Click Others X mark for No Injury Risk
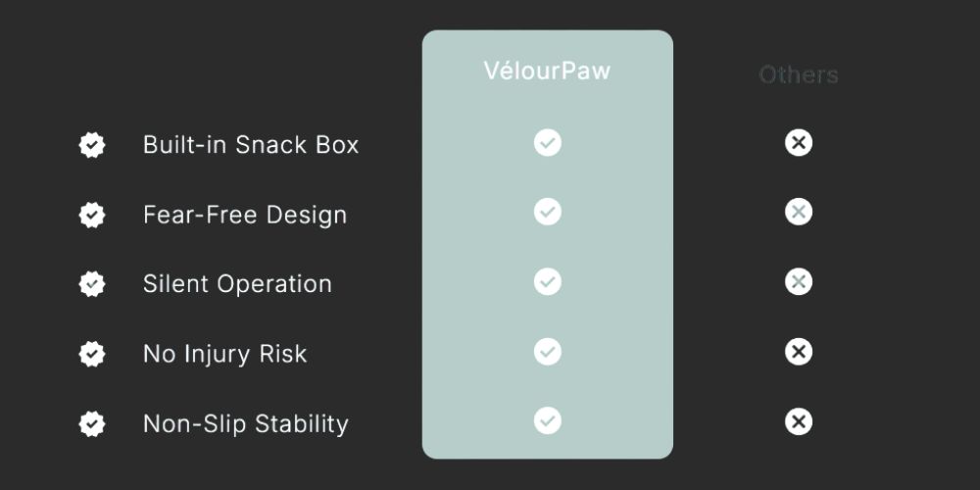 pos(799,351)
